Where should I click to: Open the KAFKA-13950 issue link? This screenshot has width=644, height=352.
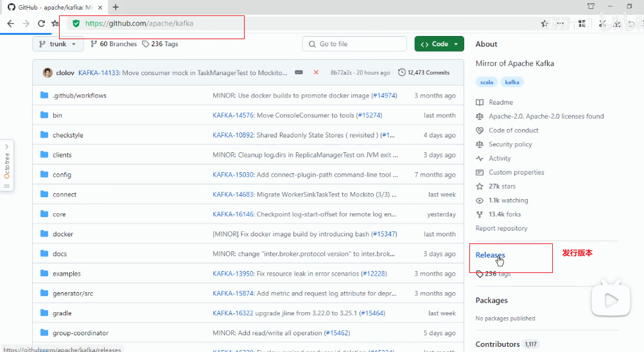(x=233, y=274)
